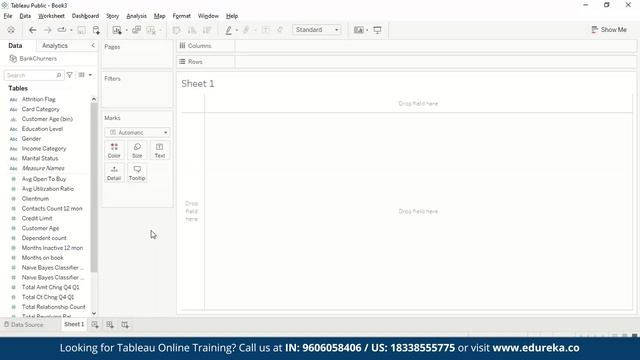
Task: Select the Attrition Flag field
Action: click(x=39, y=99)
